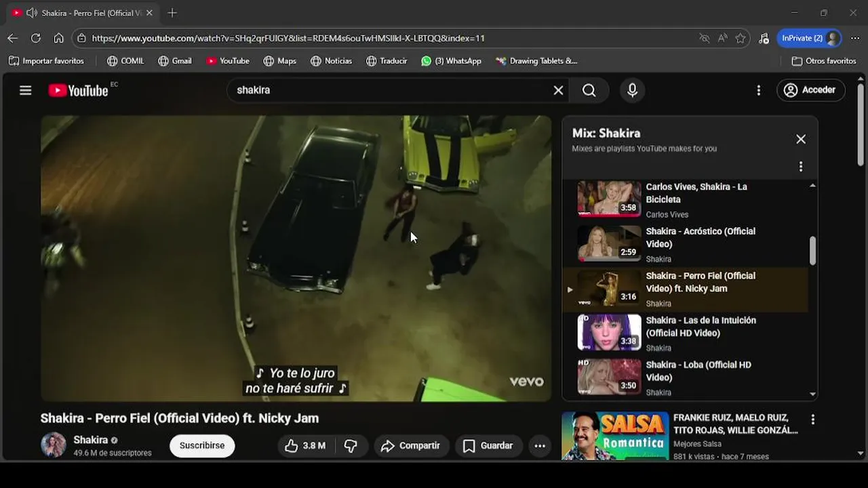The height and width of the screenshot is (488, 868).
Task: Close the Mix: Shakira playlist panel
Action: pos(801,139)
